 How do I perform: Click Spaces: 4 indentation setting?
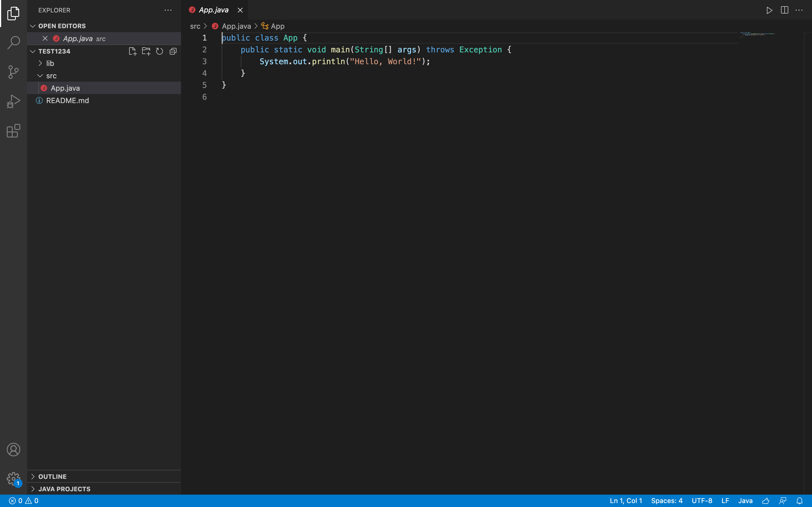pyautogui.click(x=667, y=501)
